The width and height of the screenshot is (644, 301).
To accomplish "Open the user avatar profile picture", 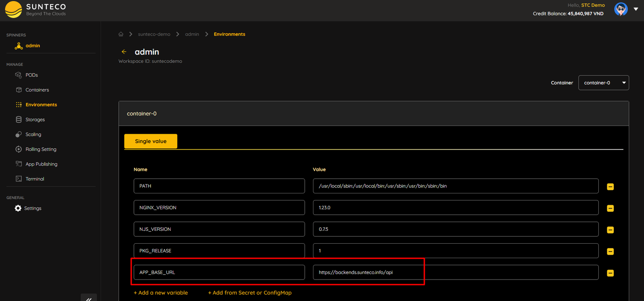I will click(621, 9).
